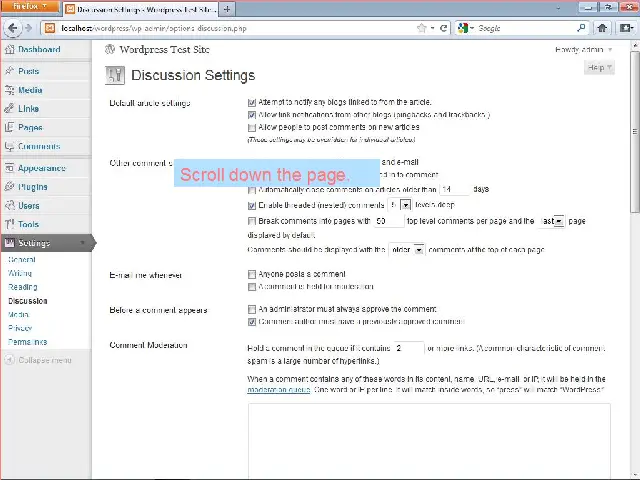Check the Anyone posts a comment box
640x480 pixels.
click(252, 274)
